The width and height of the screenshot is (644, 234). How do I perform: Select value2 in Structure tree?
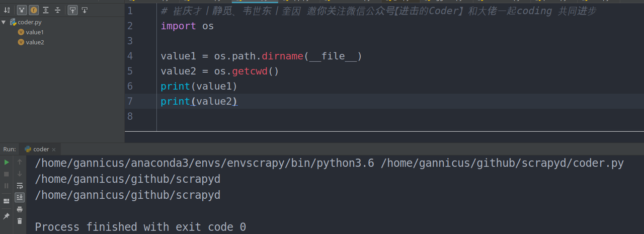(35, 42)
